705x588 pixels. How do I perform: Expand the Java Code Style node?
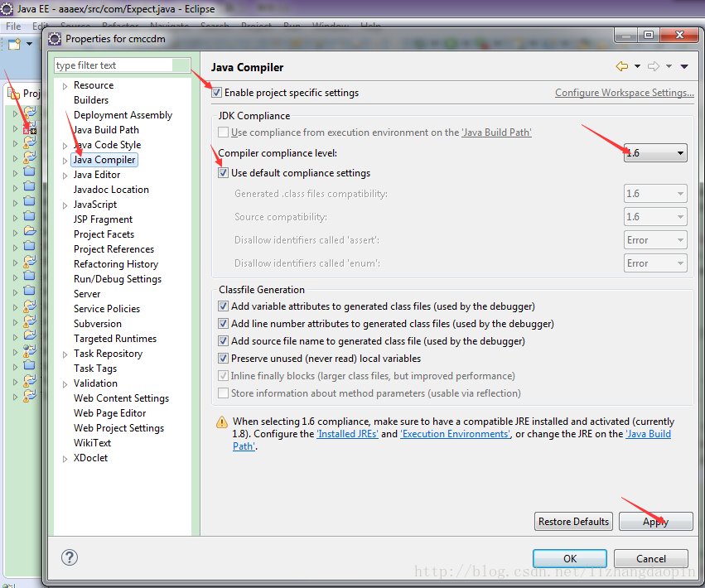coord(65,146)
